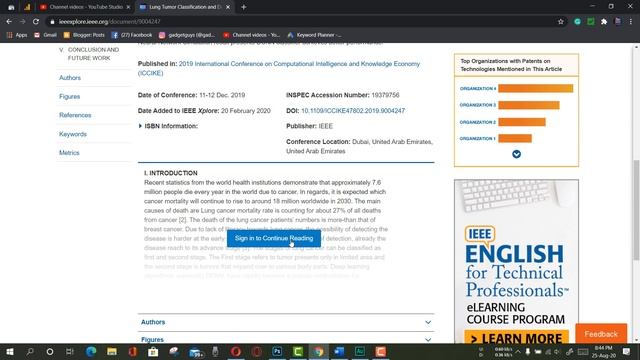The image size is (640, 360).
Task: Open the gadgetguys Instagram bookmark
Action: [x=187, y=35]
